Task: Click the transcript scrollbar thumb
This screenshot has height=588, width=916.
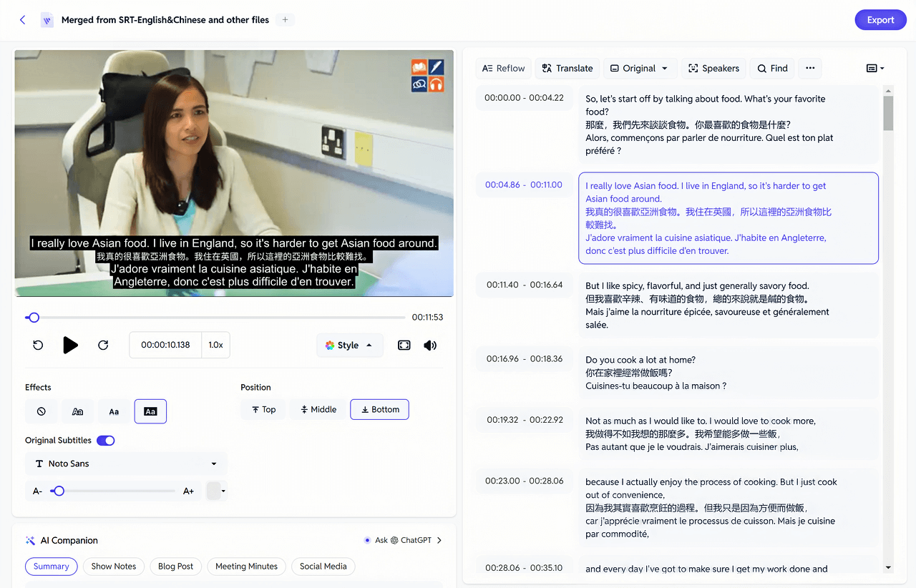Action: click(888, 113)
